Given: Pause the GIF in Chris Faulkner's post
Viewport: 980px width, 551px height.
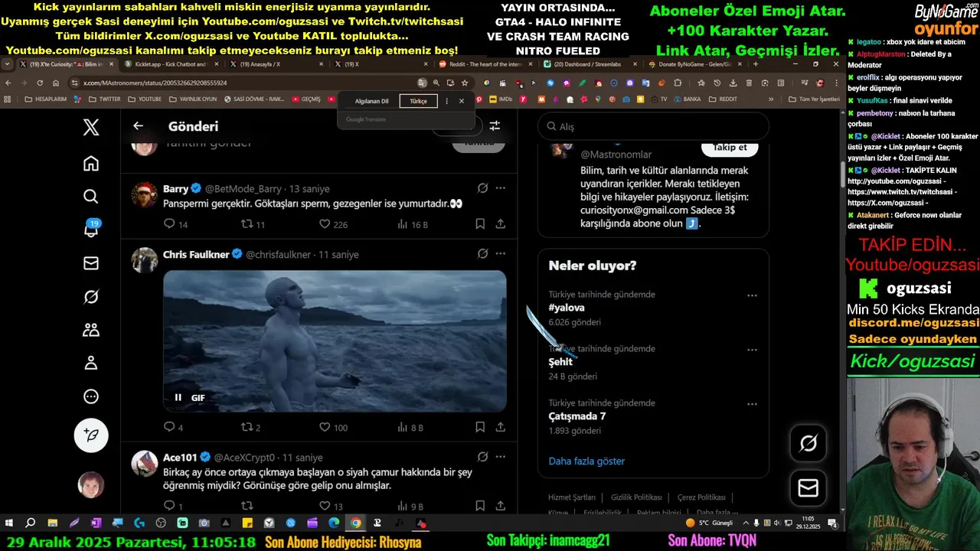Looking at the screenshot, I should coord(178,397).
